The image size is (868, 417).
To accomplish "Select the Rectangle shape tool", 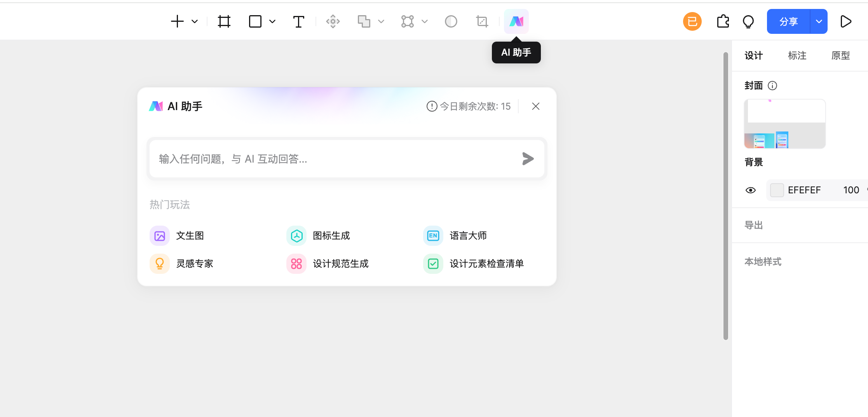I will pos(255,21).
